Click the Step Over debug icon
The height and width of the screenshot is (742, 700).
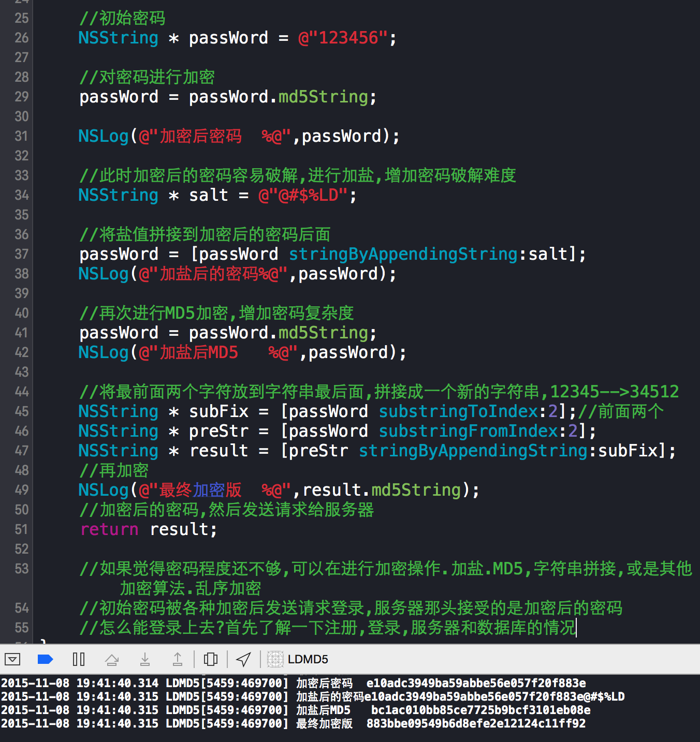click(112, 659)
